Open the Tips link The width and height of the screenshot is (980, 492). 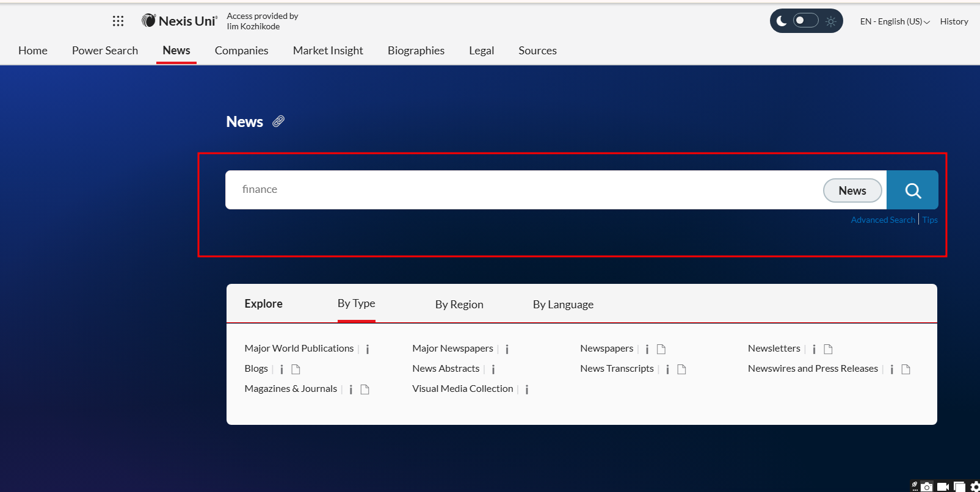pyautogui.click(x=930, y=220)
